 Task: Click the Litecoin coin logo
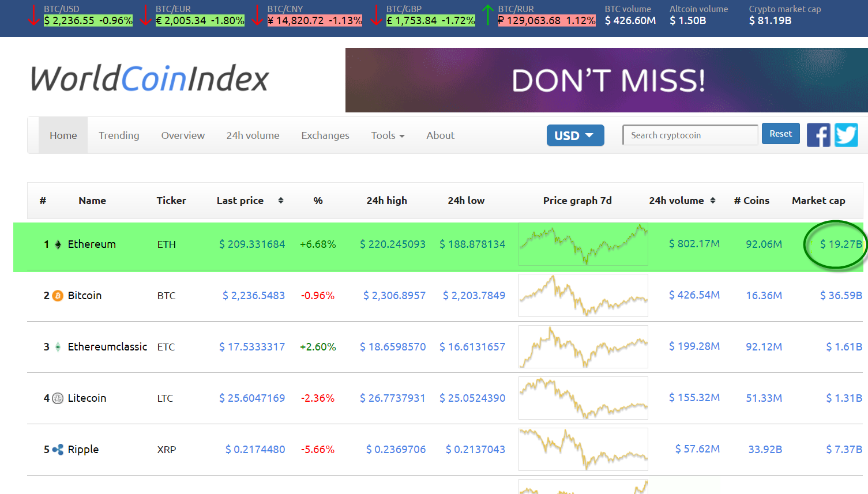(x=58, y=398)
